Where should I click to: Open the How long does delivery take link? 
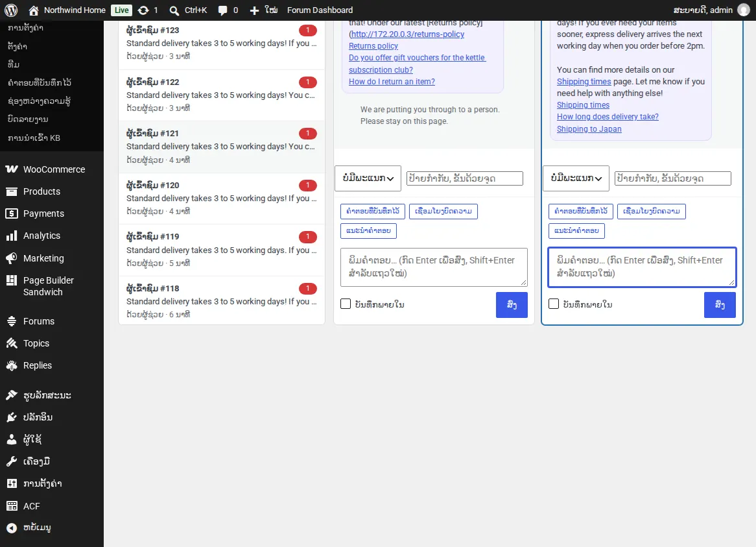click(x=608, y=117)
